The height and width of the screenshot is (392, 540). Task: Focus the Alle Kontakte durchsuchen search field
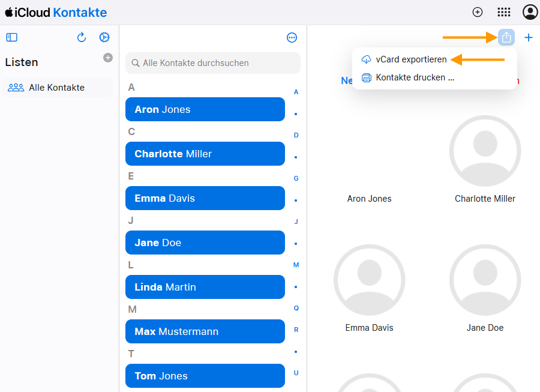(x=213, y=63)
